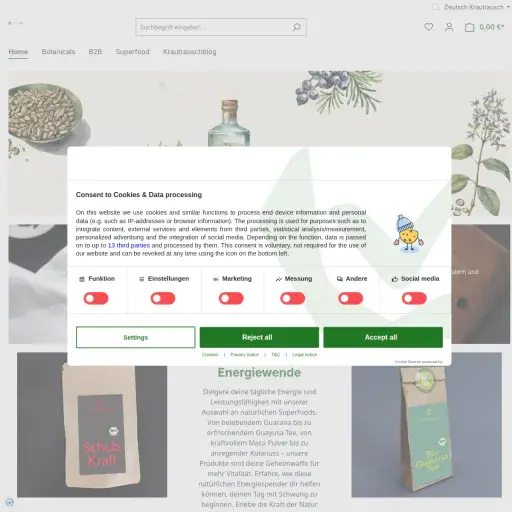The width and height of the screenshot is (512, 512).
Task: Turn on the Messung cookie switch
Action: 292,298
